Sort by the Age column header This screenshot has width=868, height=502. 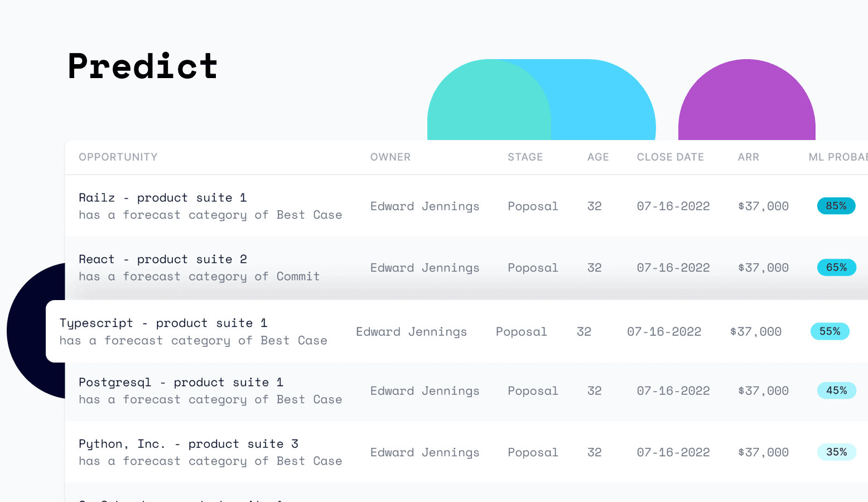[598, 157]
